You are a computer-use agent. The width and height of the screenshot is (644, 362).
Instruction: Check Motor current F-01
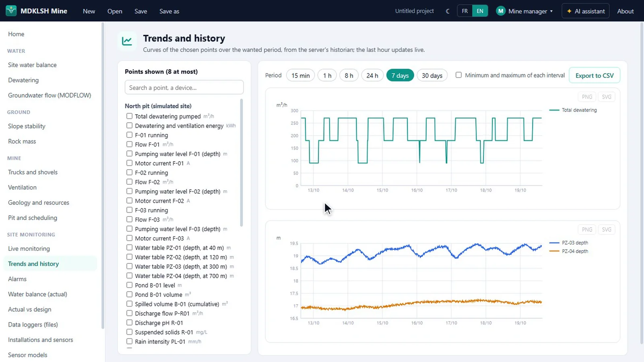[x=130, y=163]
